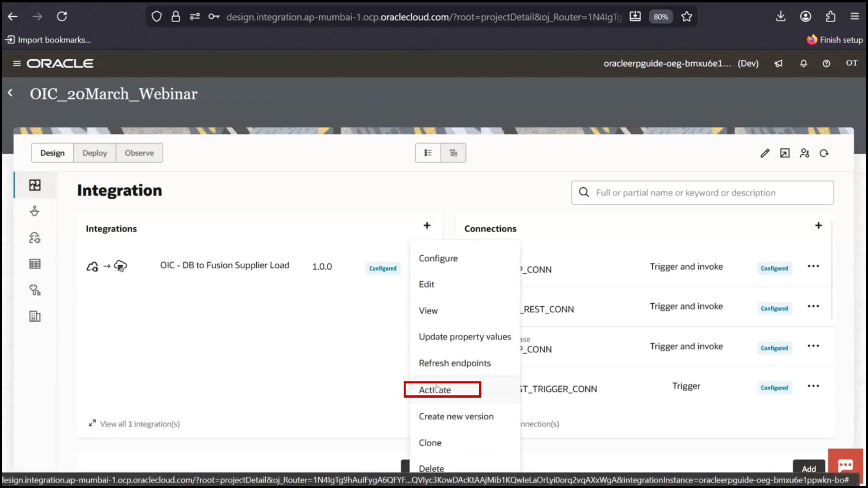
Task: Choose Delete from the context menu
Action: click(x=465, y=468)
